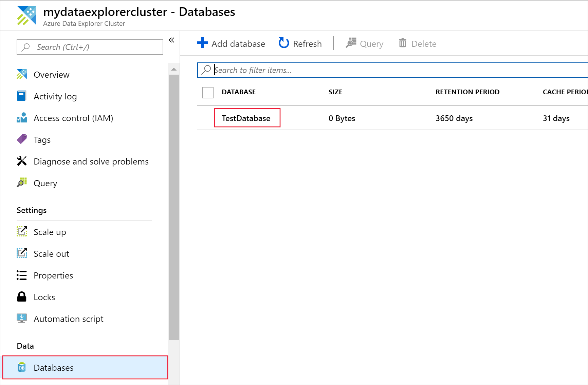
Task: Open the Properties settings entry
Action: pos(53,275)
